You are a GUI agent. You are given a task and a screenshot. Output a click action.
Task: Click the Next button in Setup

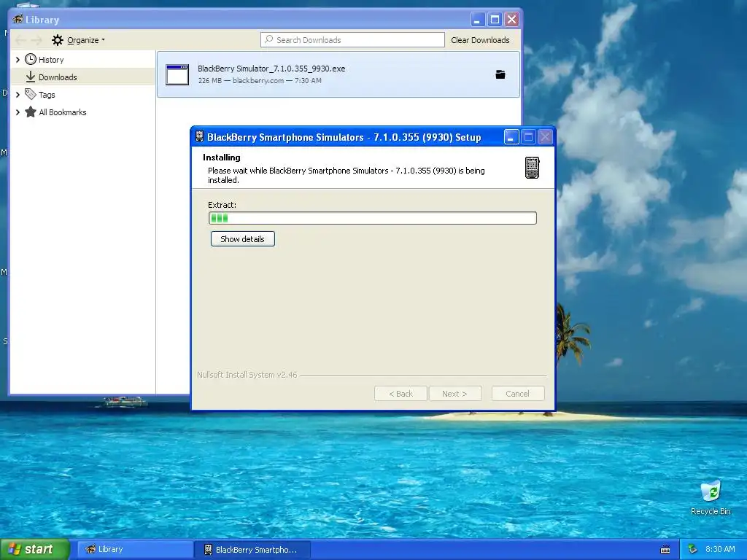tap(455, 394)
